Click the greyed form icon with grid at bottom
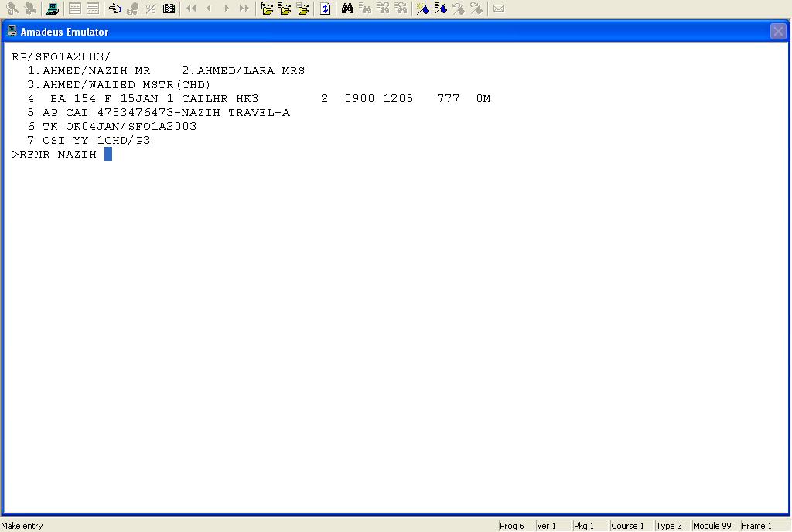Viewport: 792px width, 532px height. (93, 9)
